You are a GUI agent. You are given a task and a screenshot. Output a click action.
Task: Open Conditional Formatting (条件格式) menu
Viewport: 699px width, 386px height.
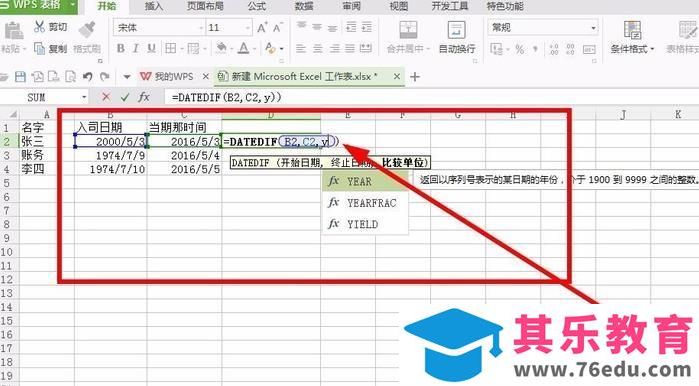point(632,37)
